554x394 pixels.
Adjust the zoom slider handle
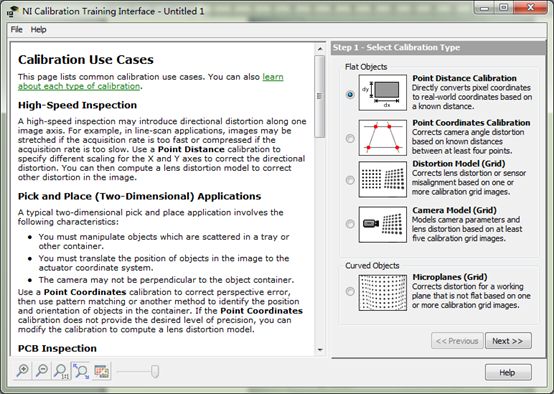click(x=155, y=371)
